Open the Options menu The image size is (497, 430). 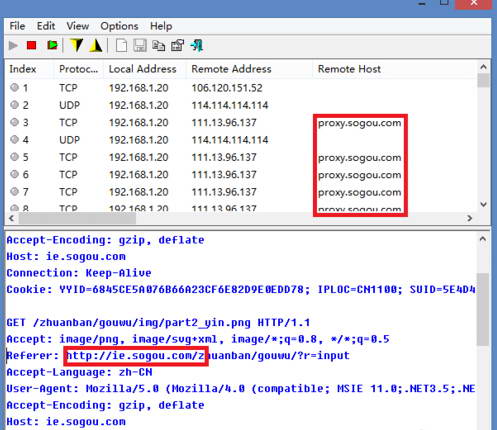point(119,26)
